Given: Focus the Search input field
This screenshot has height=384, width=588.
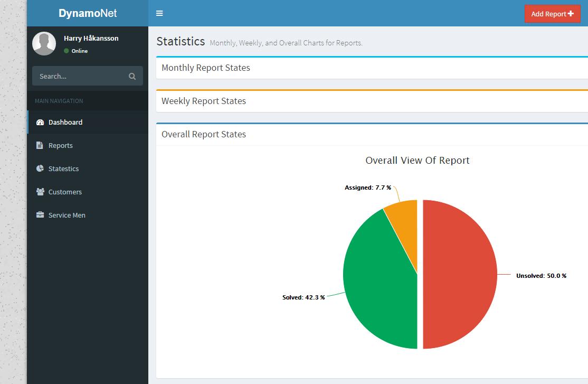Looking at the screenshot, I should click(x=79, y=76).
